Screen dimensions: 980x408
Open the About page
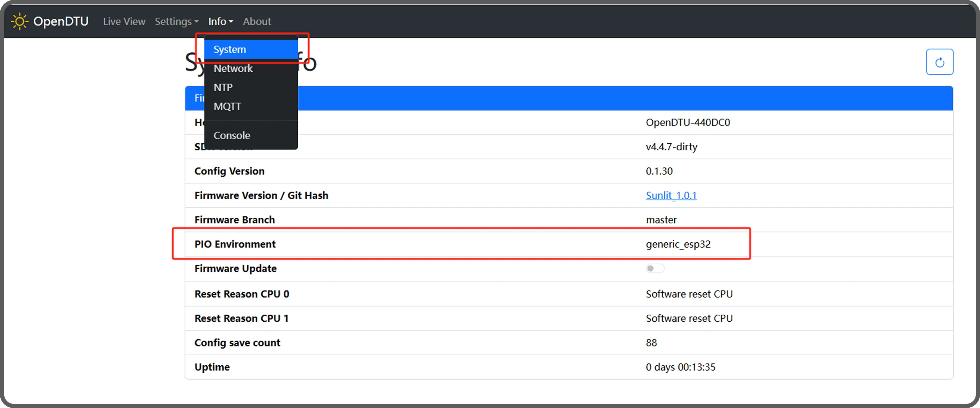click(257, 22)
